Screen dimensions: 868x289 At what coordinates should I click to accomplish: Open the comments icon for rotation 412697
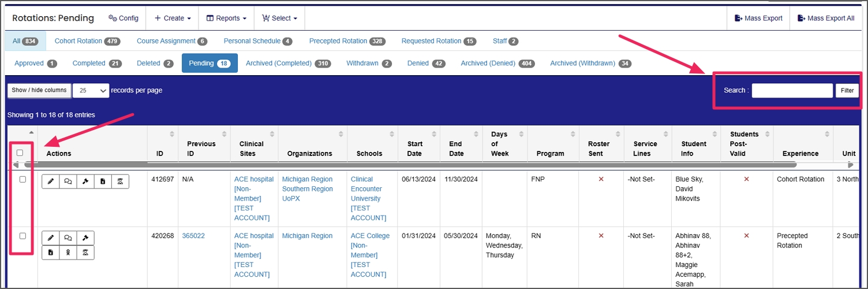point(68,181)
